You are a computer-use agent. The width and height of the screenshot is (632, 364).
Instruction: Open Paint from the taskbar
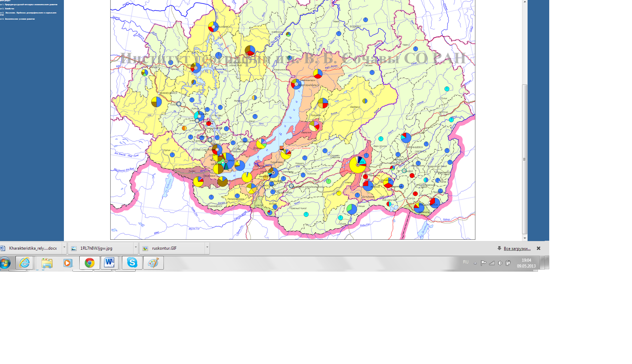coord(153,263)
